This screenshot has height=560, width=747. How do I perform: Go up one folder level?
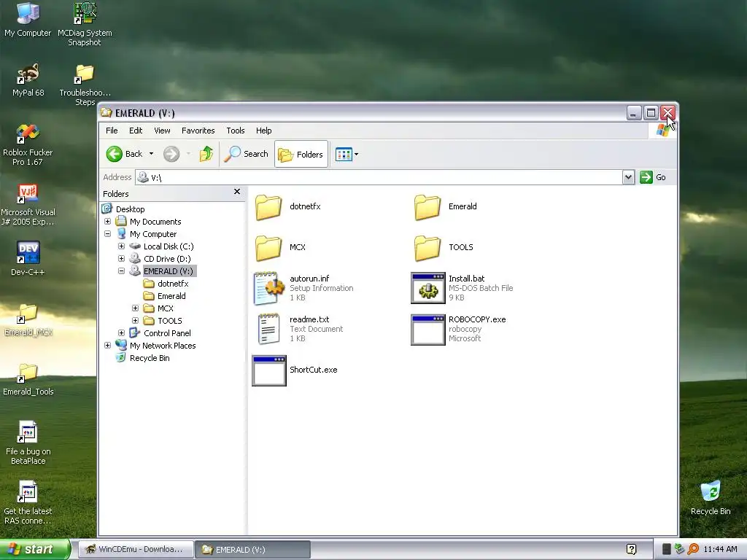206,154
